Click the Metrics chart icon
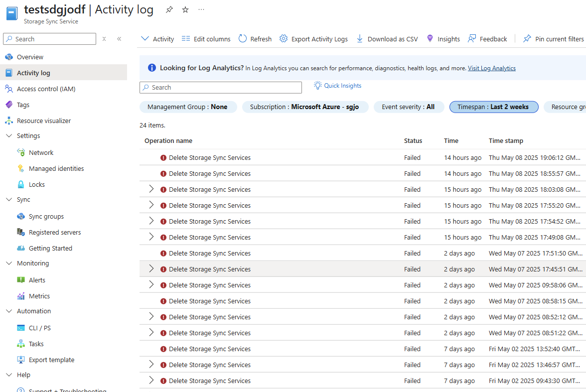 click(x=21, y=296)
